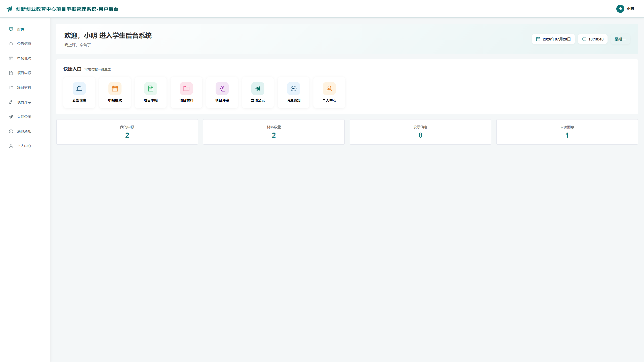Click the username 小明 in the header

(630, 9)
